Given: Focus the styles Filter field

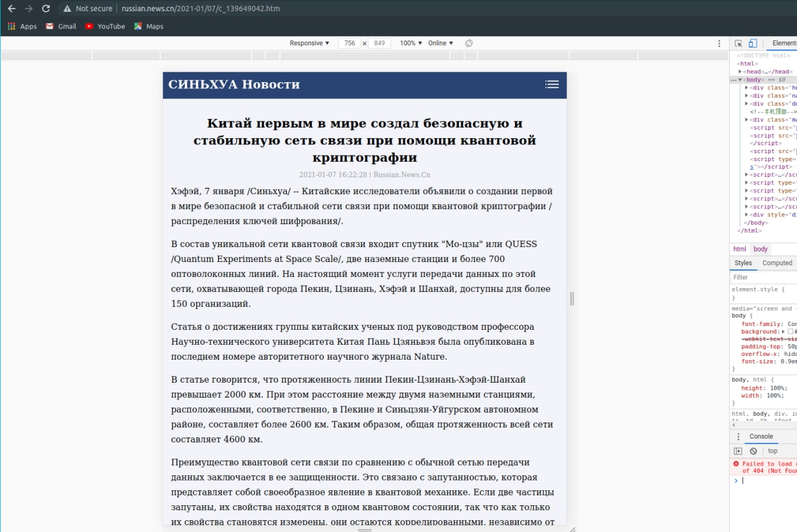Looking at the screenshot, I should tap(763, 278).
